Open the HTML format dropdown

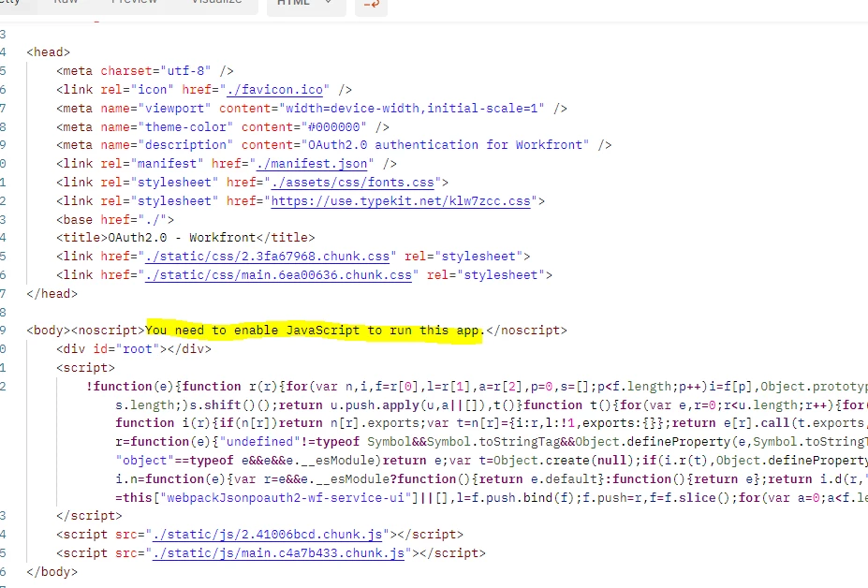(x=306, y=5)
